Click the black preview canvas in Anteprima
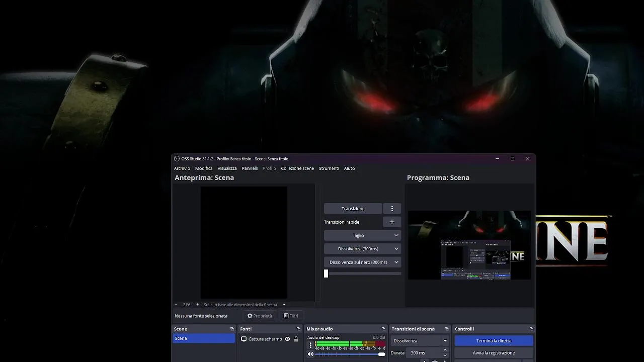The image size is (644, 362). pyautogui.click(x=244, y=242)
